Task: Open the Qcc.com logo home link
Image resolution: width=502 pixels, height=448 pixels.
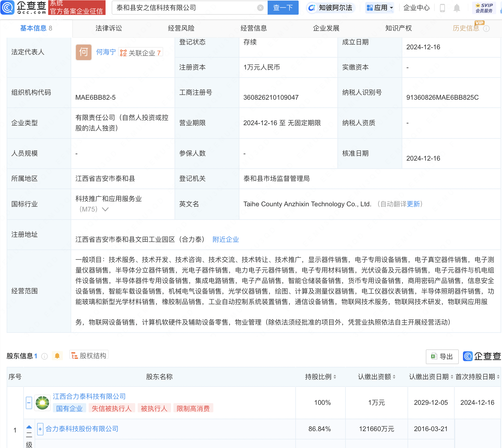Action: 24,7
